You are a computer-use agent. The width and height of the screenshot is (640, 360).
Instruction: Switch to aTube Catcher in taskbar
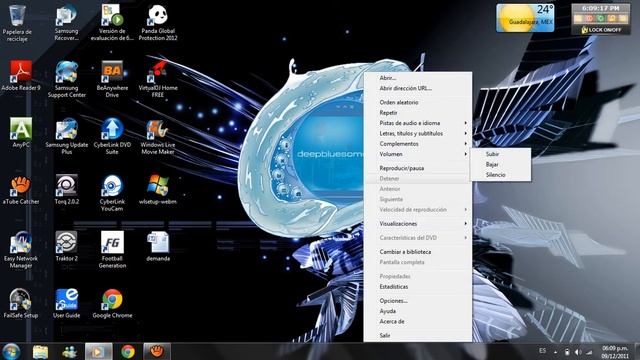coord(157,351)
